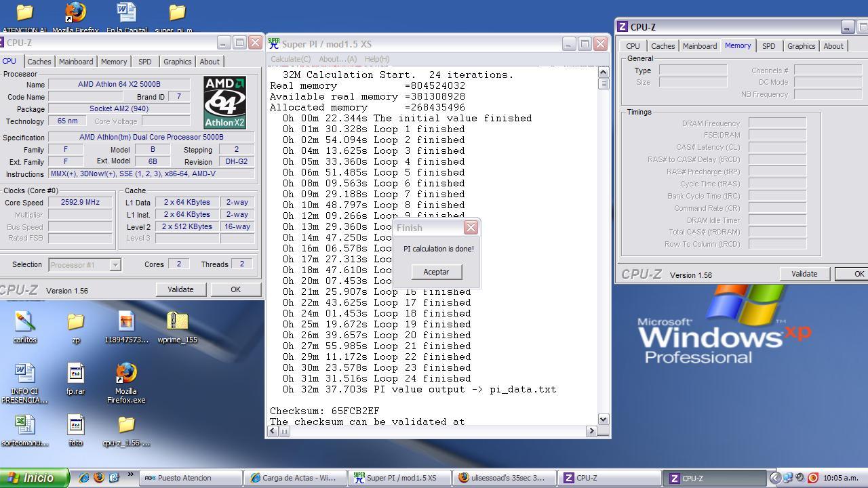This screenshot has width=868, height=488.
Task: Open the 118947573 desktop file
Action: 126,327
